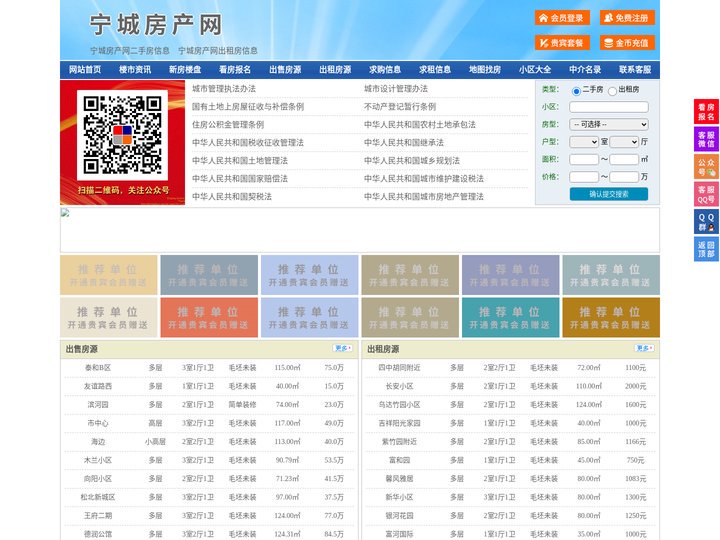720x540 pixels.
Task: Click the minimum 面积 input field
Action: [584, 159]
